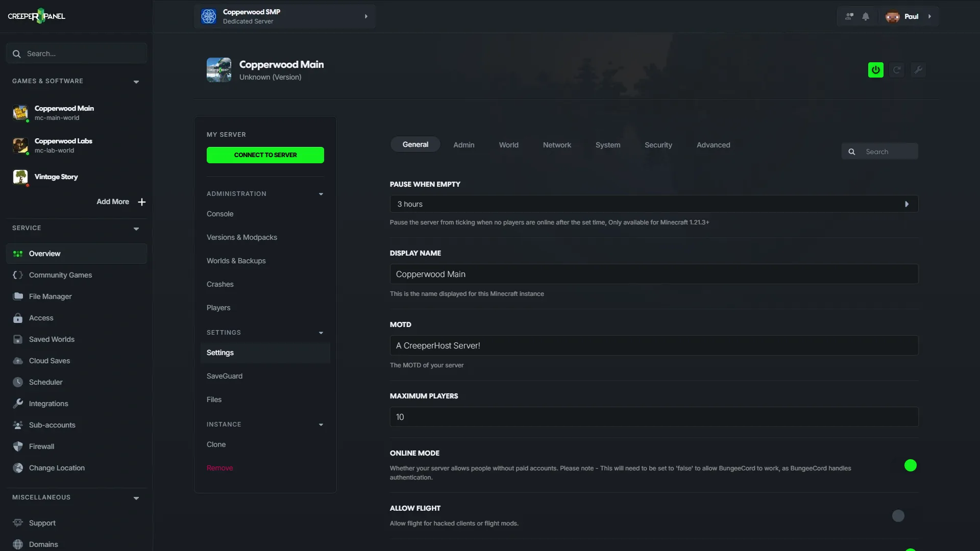Click the sidebar Search field
The height and width of the screenshot is (551, 980).
[77, 54]
